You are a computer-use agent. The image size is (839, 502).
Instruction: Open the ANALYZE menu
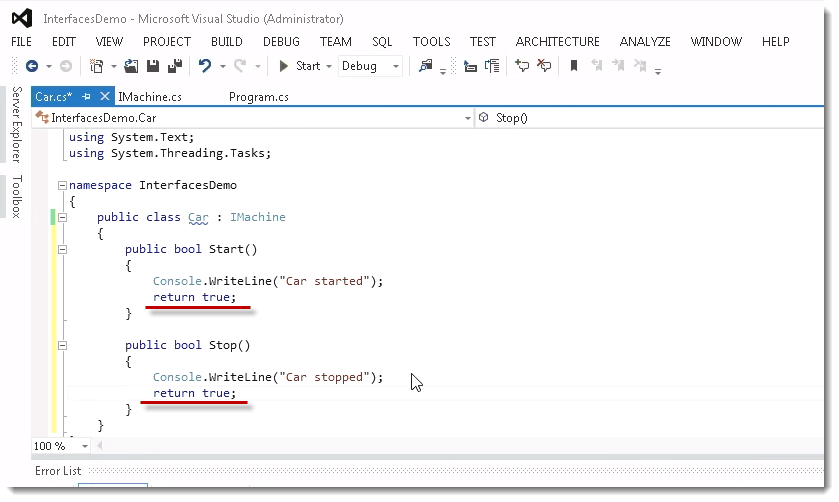tap(645, 42)
